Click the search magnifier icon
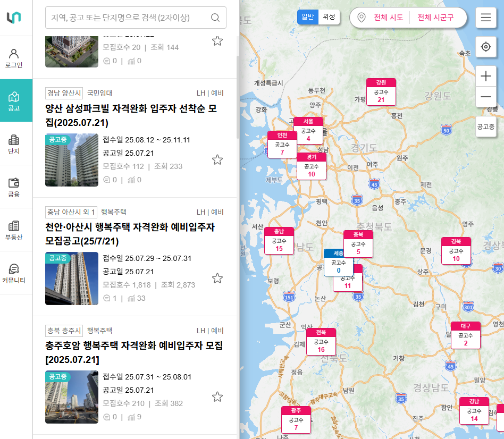The width and height of the screenshot is (504, 439). [x=215, y=18]
